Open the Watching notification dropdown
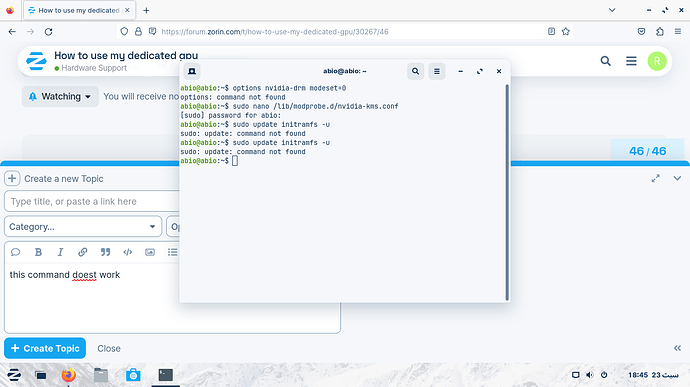The width and height of the screenshot is (690, 387). 60,96
